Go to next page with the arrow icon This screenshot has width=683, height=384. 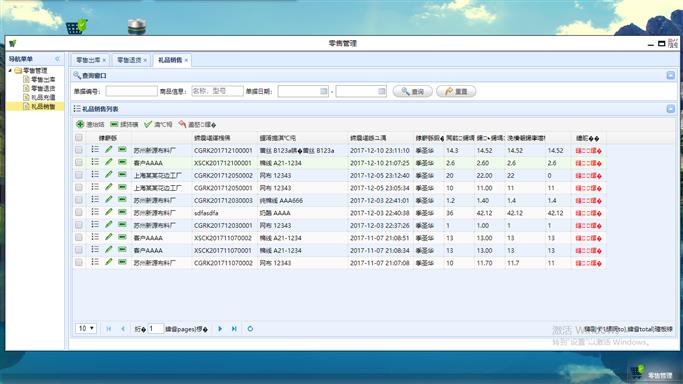tap(220, 329)
